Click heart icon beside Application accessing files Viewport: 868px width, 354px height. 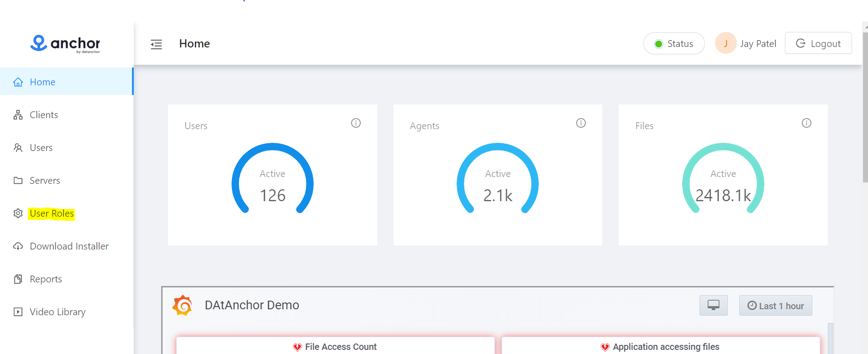[x=605, y=347]
